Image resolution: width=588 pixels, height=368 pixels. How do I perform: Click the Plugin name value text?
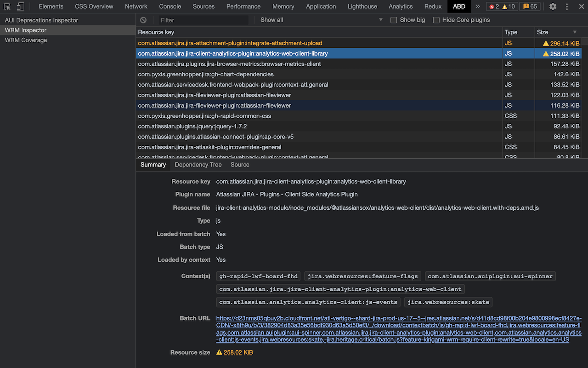click(x=287, y=195)
